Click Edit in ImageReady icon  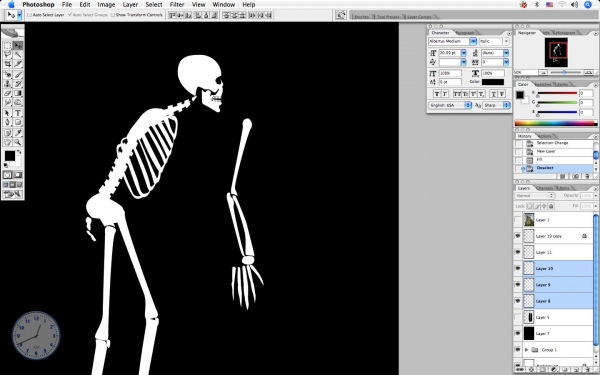[x=13, y=194]
